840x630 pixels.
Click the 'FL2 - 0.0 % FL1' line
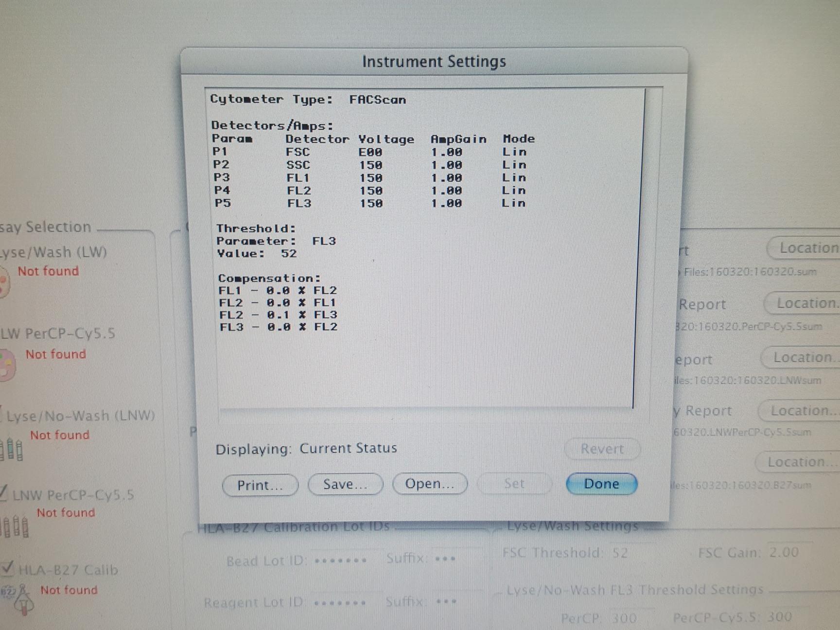(x=278, y=303)
